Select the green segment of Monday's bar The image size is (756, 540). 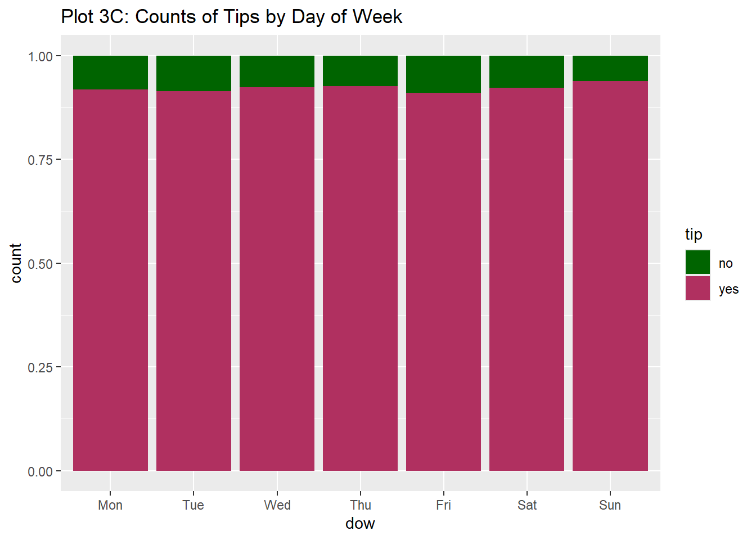click(x=110, y=73)
